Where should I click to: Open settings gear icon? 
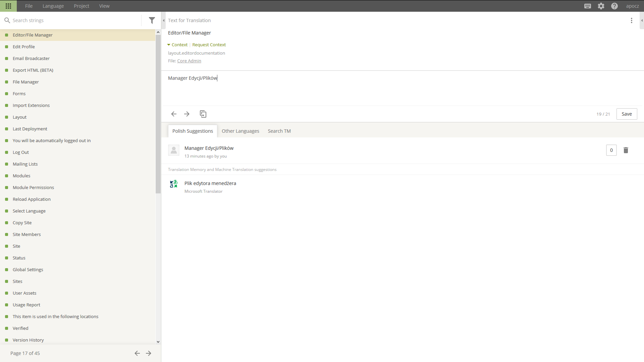(601, 6)
